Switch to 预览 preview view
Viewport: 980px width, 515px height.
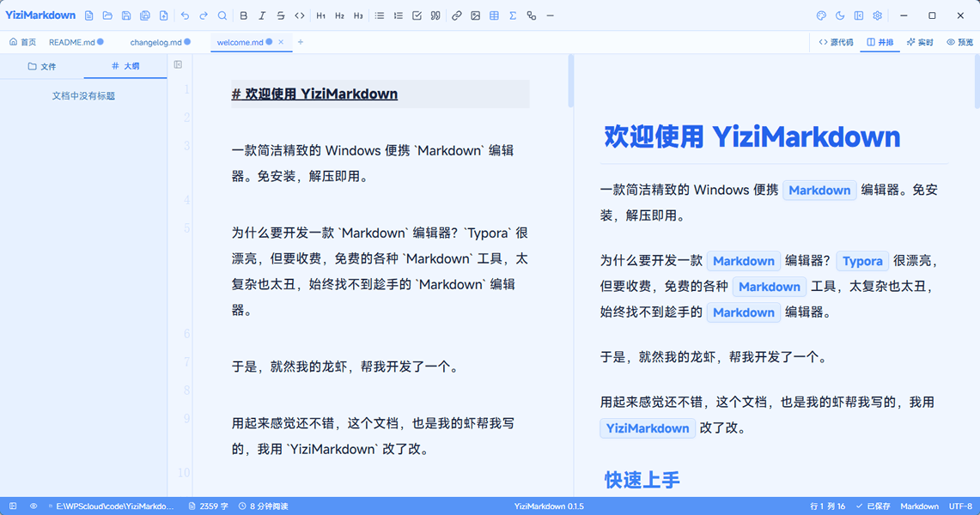pyautogui.click(x=960, y=42)
